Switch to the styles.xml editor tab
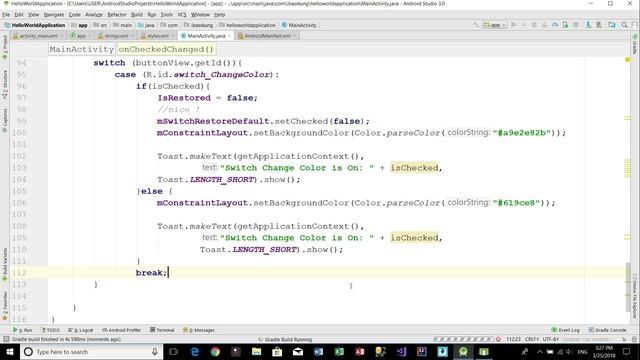Image resolution: width=640 pixels, height=360 pixels. coord(157,36)
